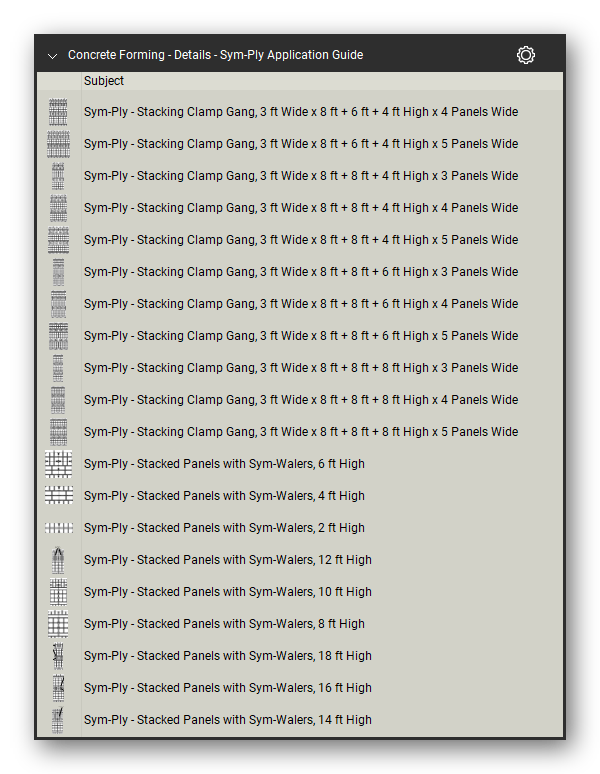Open thumbnail for 8+8+8 ft High x 5 Panels
The image size is (600, 774).
click(58, 432)
